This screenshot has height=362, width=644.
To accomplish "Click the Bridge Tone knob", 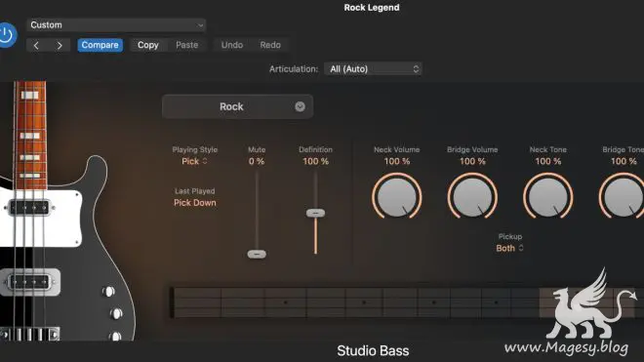I will pyautogui.click(x=623, y=196).
